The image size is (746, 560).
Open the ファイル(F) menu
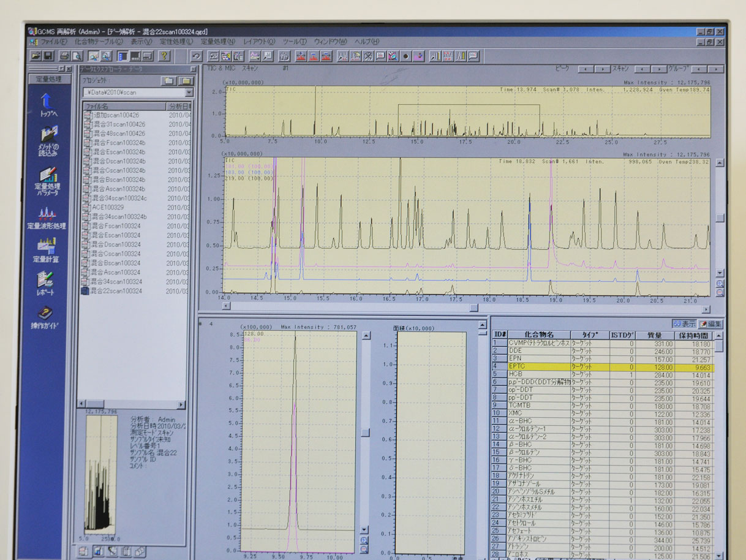point(53,42)
